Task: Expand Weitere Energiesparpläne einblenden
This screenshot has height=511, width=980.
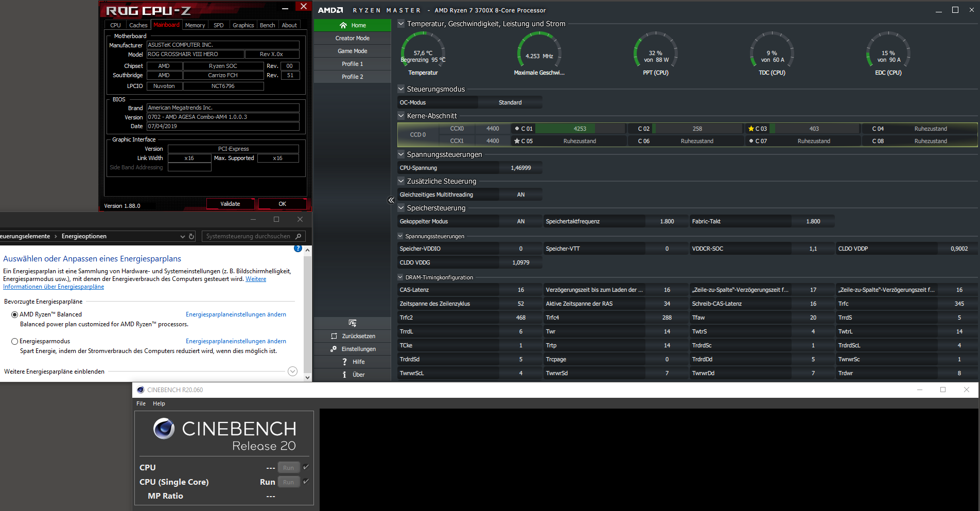Action: click(x=292, y=371)
